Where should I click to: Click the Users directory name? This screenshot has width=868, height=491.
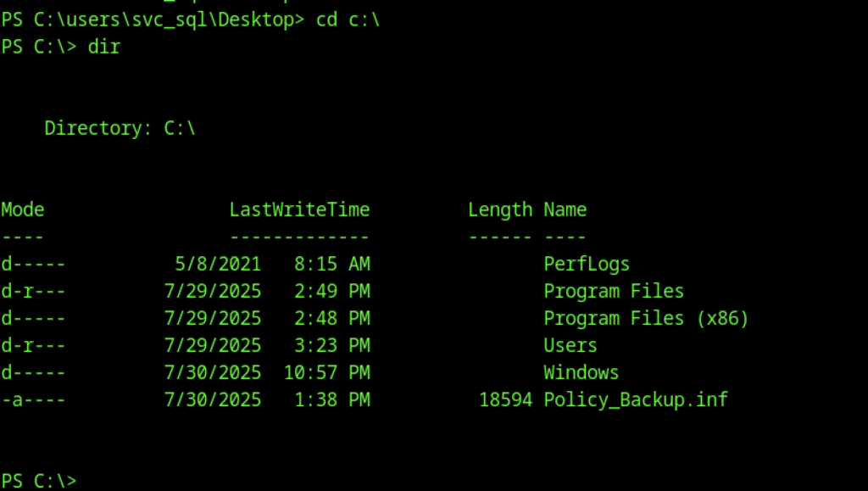coord(570,346)
